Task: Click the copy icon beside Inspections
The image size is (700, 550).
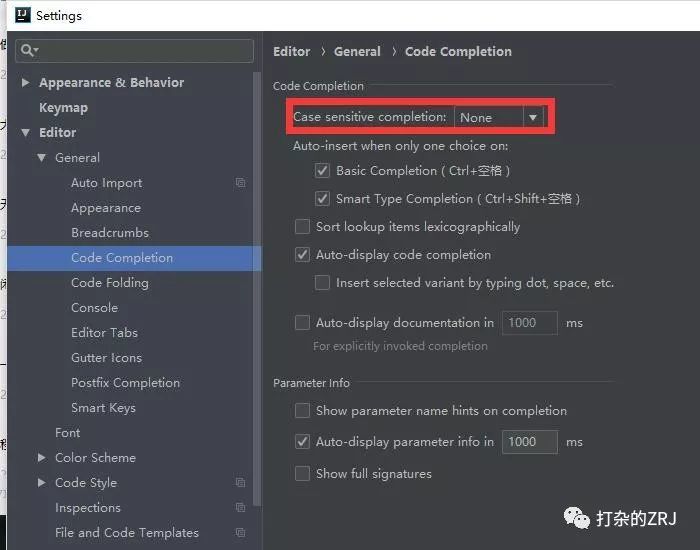Action: pyautogui.click(x=240, y=508)
